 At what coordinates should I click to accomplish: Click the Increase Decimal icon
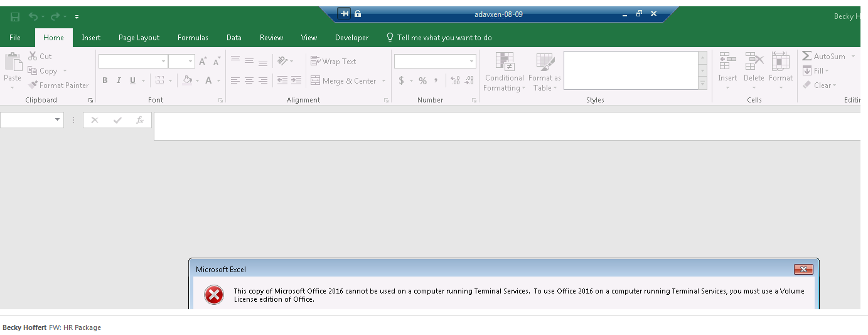click(x=456, y=80)
